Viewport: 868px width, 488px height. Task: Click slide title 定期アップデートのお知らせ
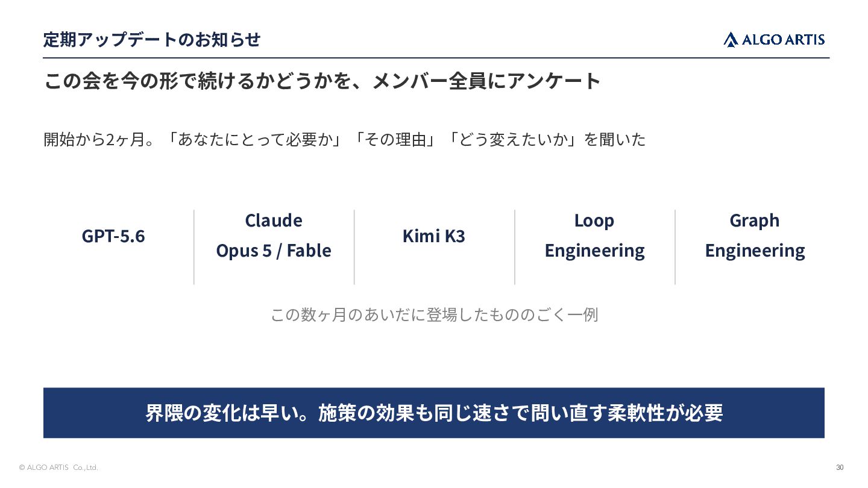point(152,40)
